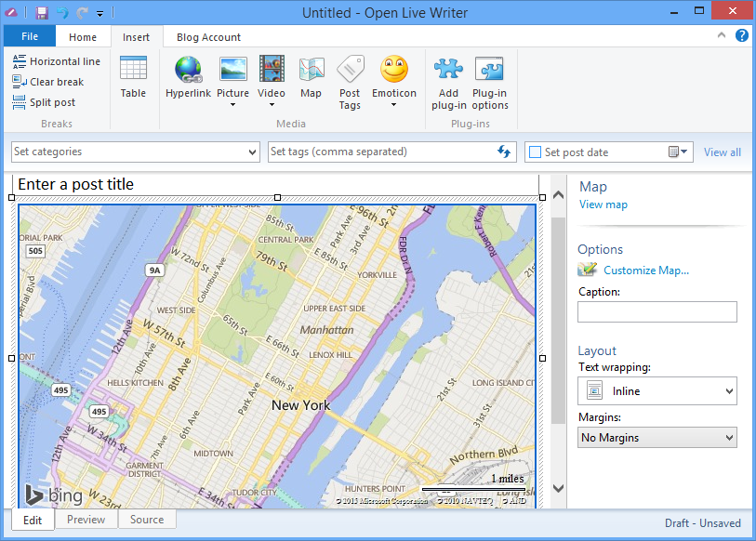Redo the last action
756x541 pixels.
83,12
